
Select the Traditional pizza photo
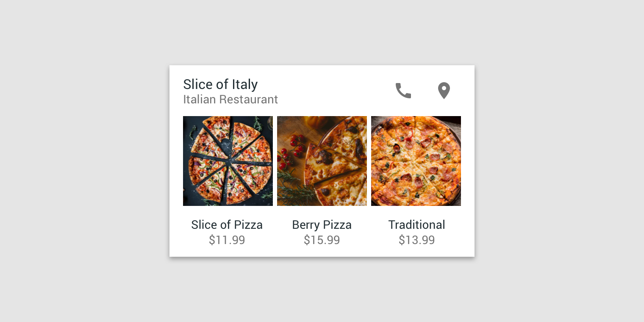point(416,161)
